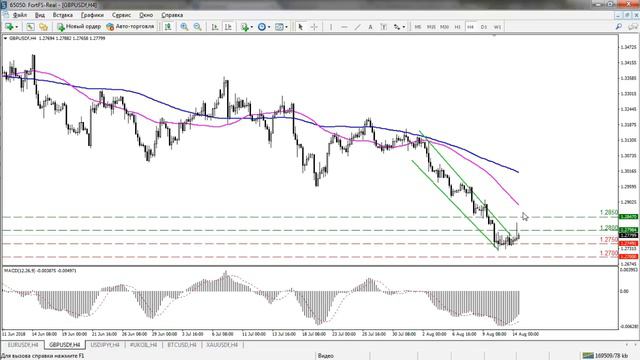Switch to the XAUUSD,H4 chart tab
The image size is (640, 360).
[222, 345]
